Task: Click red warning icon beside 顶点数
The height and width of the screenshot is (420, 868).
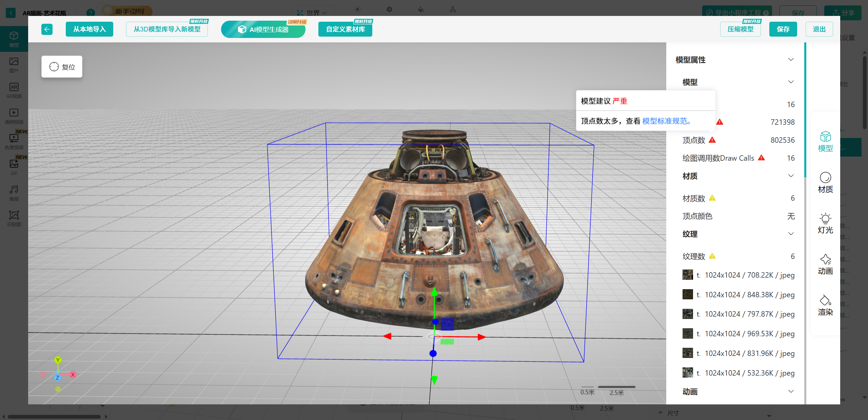Action: (x=712, y=140)
